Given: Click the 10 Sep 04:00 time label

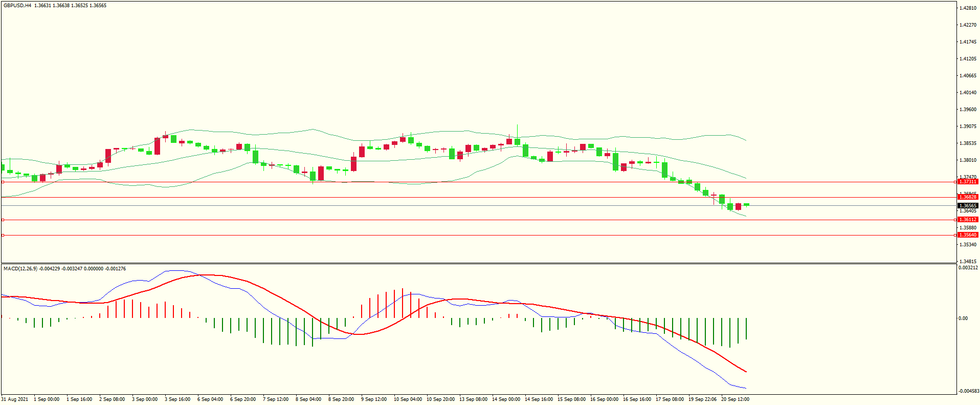Looking at the screenshot, I should pos(408,399).
